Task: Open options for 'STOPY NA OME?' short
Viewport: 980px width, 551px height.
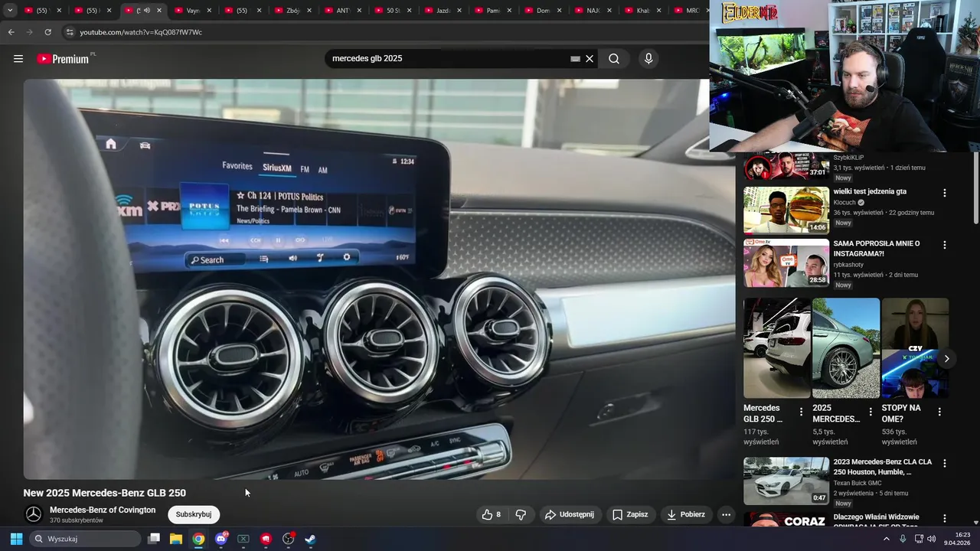Action: tap(939, 412)
